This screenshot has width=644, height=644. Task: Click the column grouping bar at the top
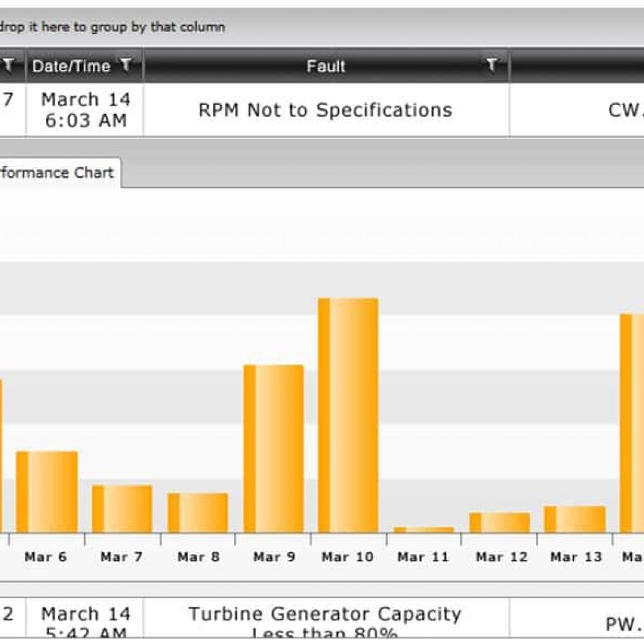tap(252, 26)
